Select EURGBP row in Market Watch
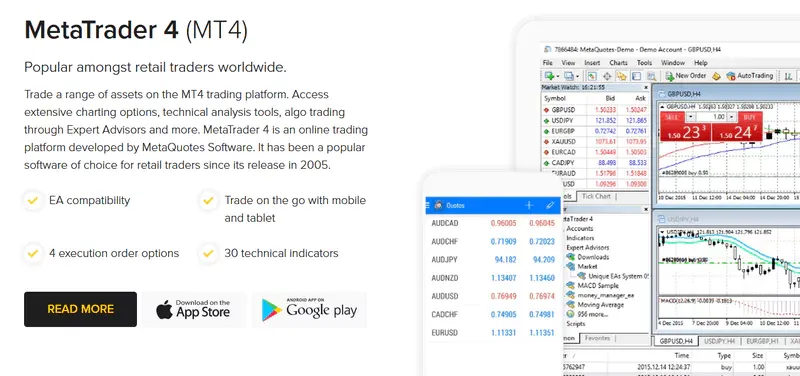The width and height of the screenshot is (800, 376). click(x=594, y=131)
